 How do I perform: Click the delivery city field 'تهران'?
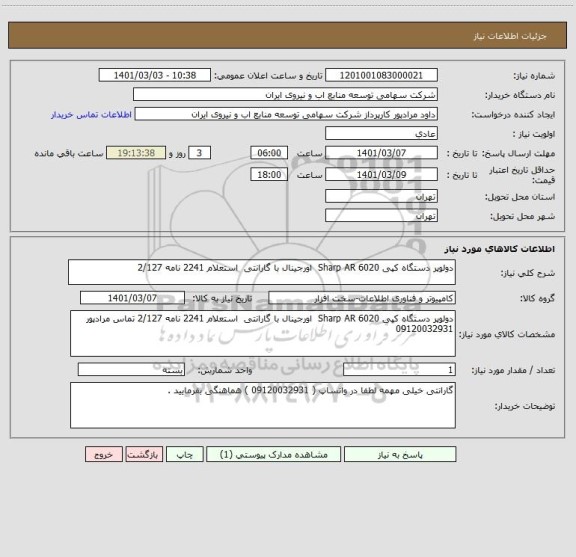click(x=381, y=216)
